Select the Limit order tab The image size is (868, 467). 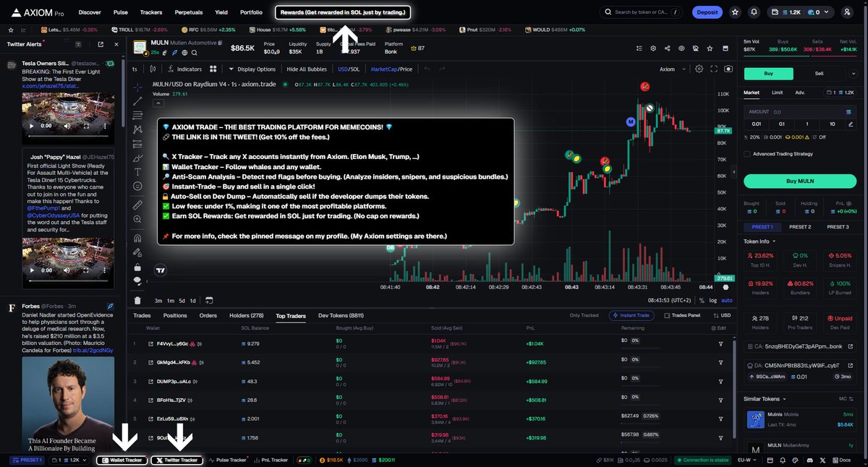[777, 93]
